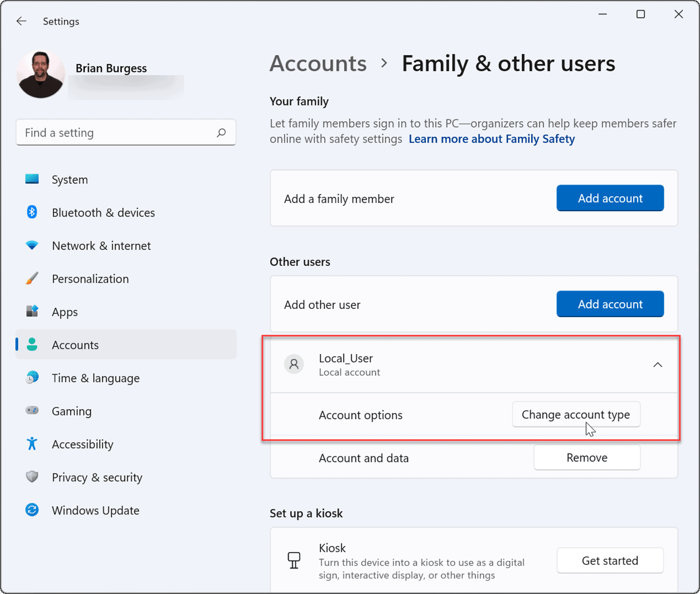This screenshot has height=594, width=700.
Task: Navigate to Accounts via the breadcrumb
Action: (318, 64)
